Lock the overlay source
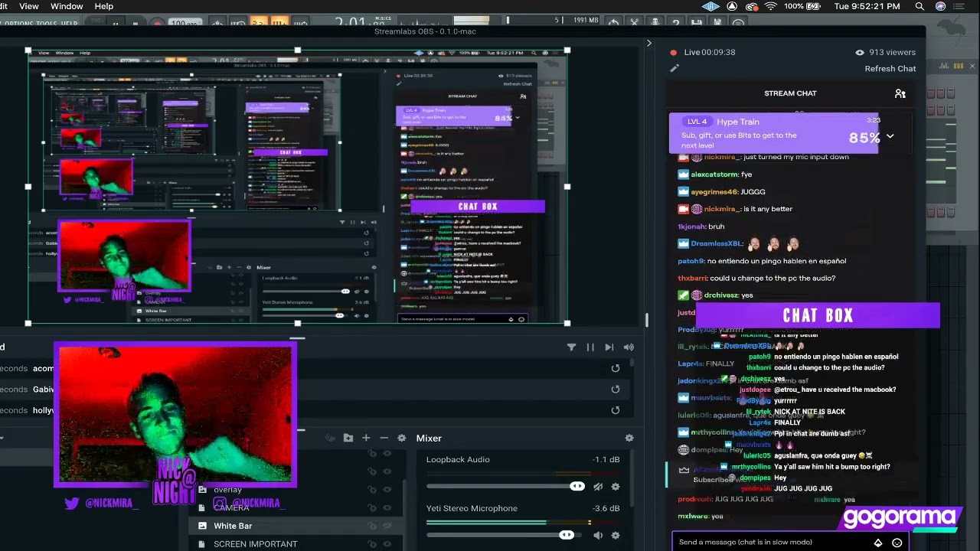 point(373,490)
